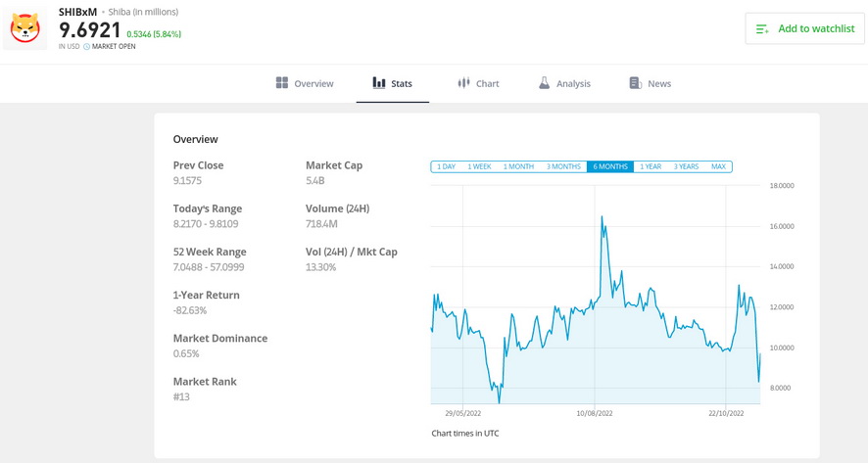Image resolution: width=868 pixels, height=463 pixels.
Task: Click the Analysis flask icon
Action: point(544,83)
